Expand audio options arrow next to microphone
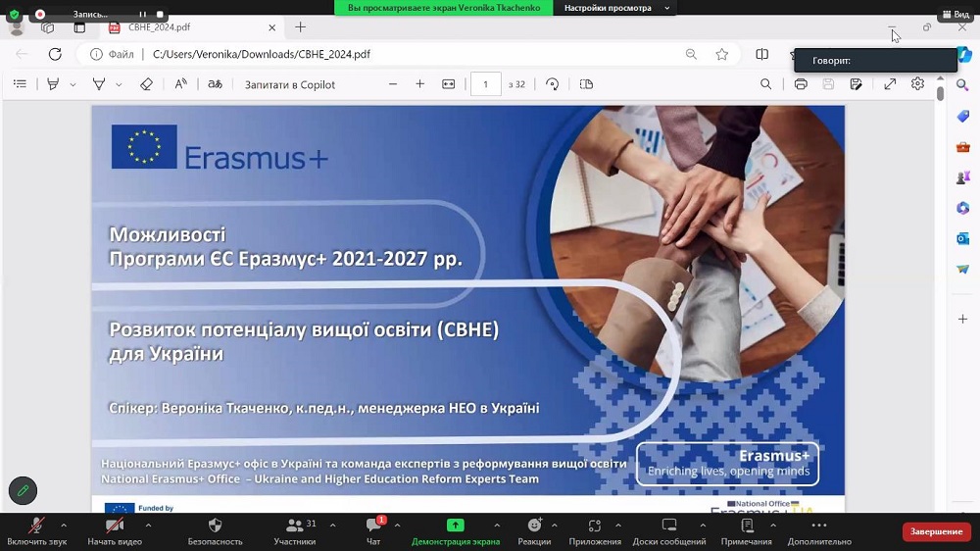 [x=64, y=526]
